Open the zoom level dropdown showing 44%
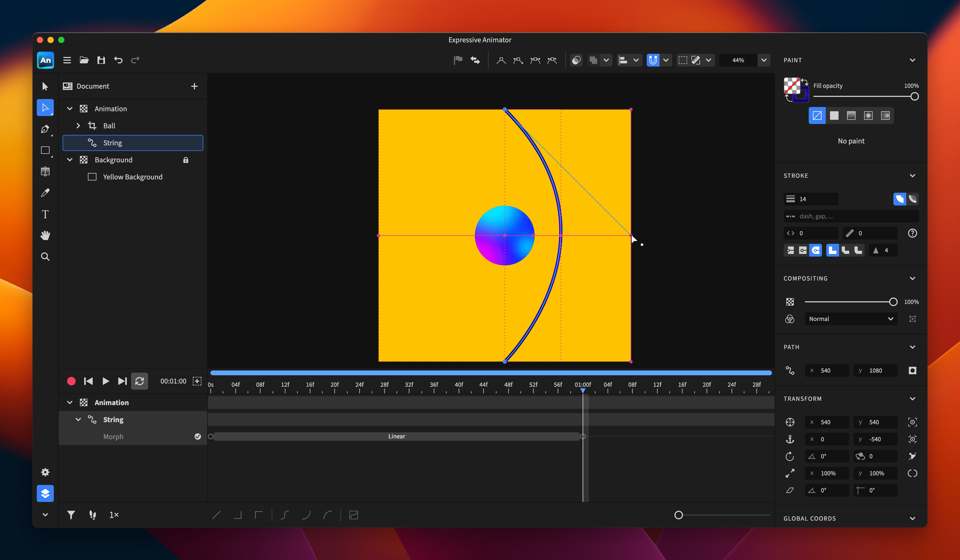The image size is (960, 560). click(x=764, y=60)
